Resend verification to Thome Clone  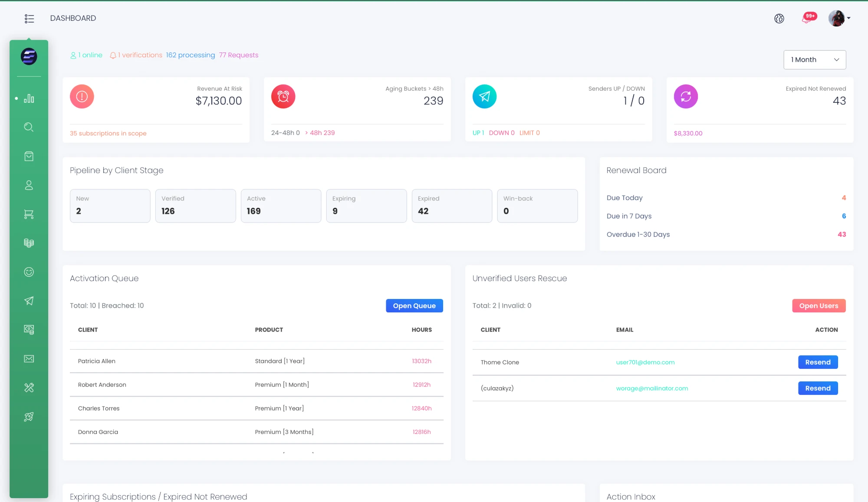pyautogui.click(x=818, y=362)
